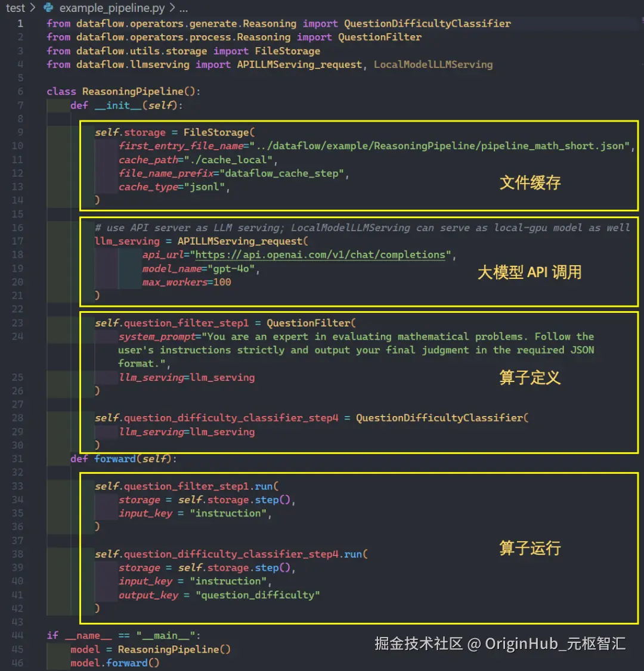Open the test breadcrumb item
Image resolution: width=644 pixels, height=671 pixels.
[16, 8]
